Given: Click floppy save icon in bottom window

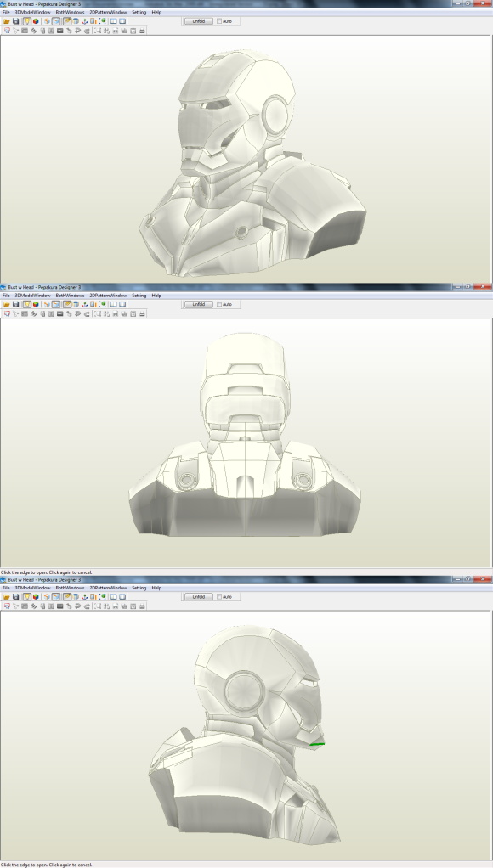Looking at the screenshot, I should coord(15,597).
